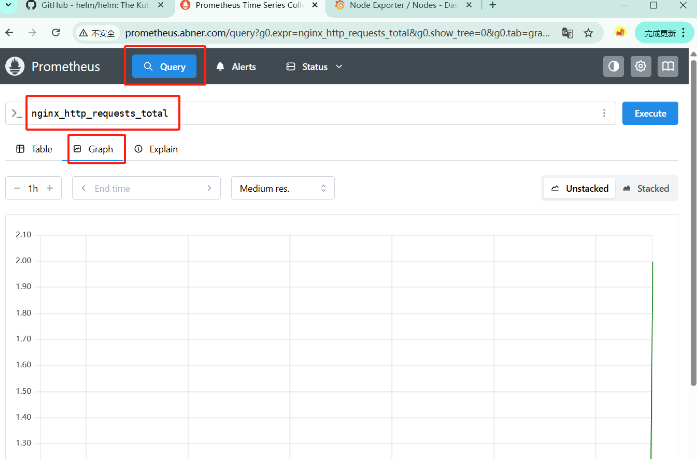Viewport: 700px width, 461px height.
Task: Click the query expression input field
Action: point(312,113)
